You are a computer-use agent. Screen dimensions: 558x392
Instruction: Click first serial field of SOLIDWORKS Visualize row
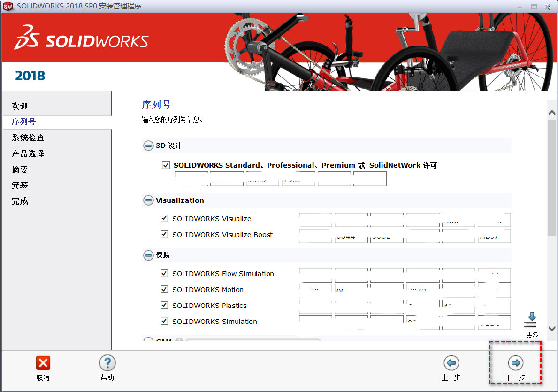(315, 220)
